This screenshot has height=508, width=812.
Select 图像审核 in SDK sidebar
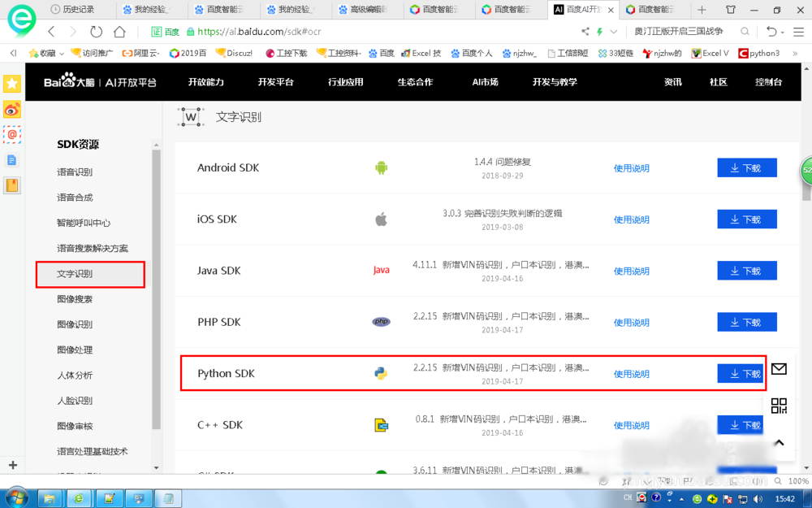[x=75, y=426]
